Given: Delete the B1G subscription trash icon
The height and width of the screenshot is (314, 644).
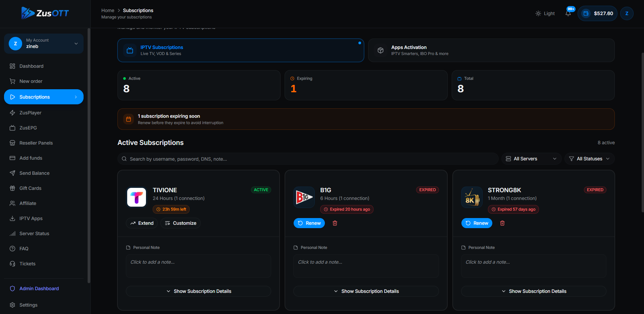Looking at the screenshot, I should 335,223.
